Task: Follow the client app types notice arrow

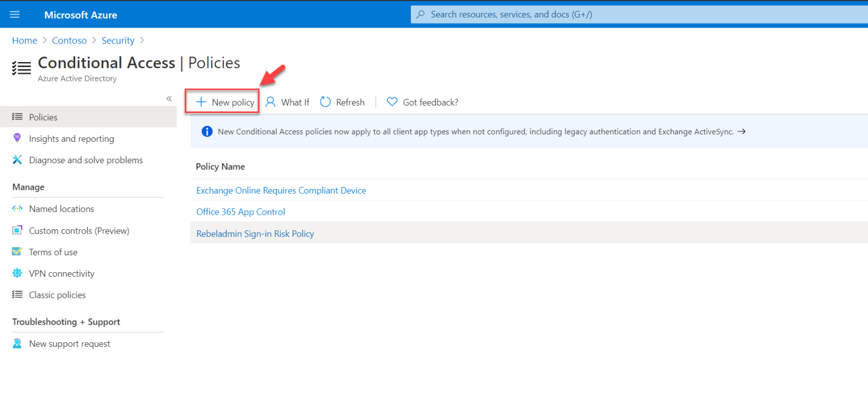Action: pyautogui.click(x=742, y=131)
